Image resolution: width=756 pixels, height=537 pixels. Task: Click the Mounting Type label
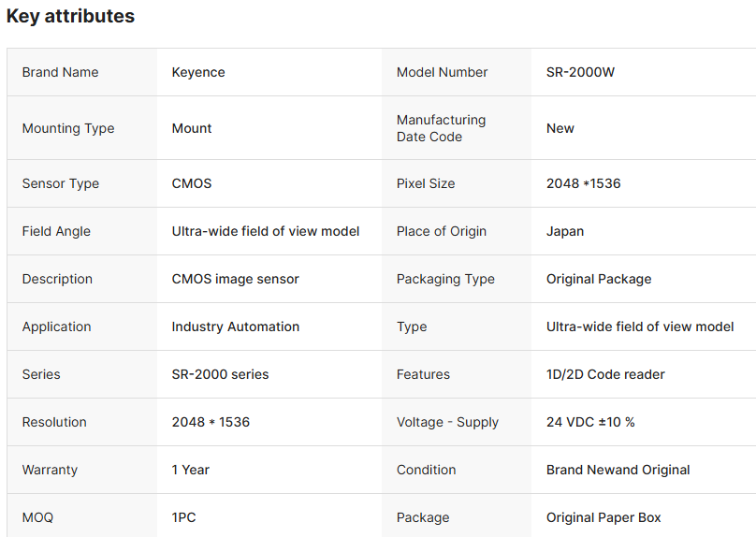[x=68, y=128]
